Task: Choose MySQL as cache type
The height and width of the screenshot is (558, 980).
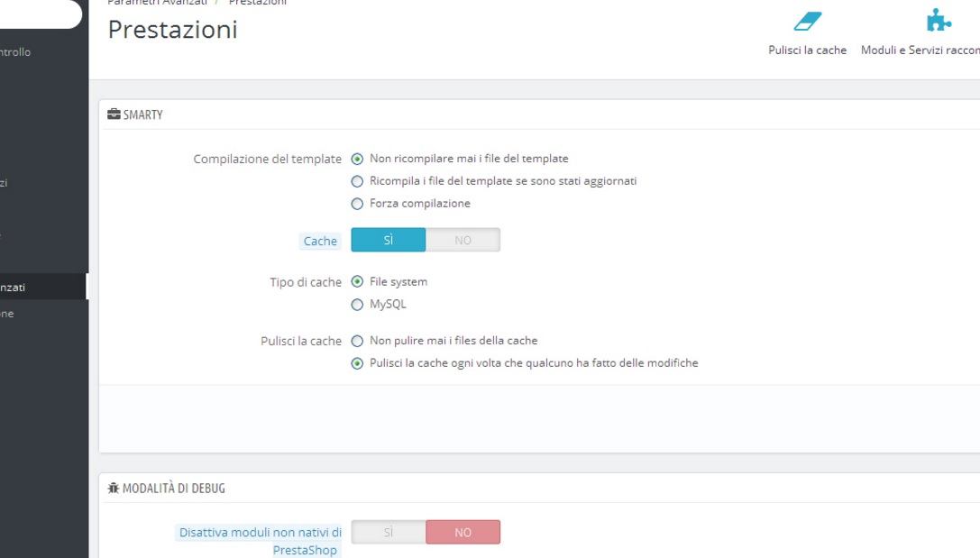Action: [x=357, y=305]
